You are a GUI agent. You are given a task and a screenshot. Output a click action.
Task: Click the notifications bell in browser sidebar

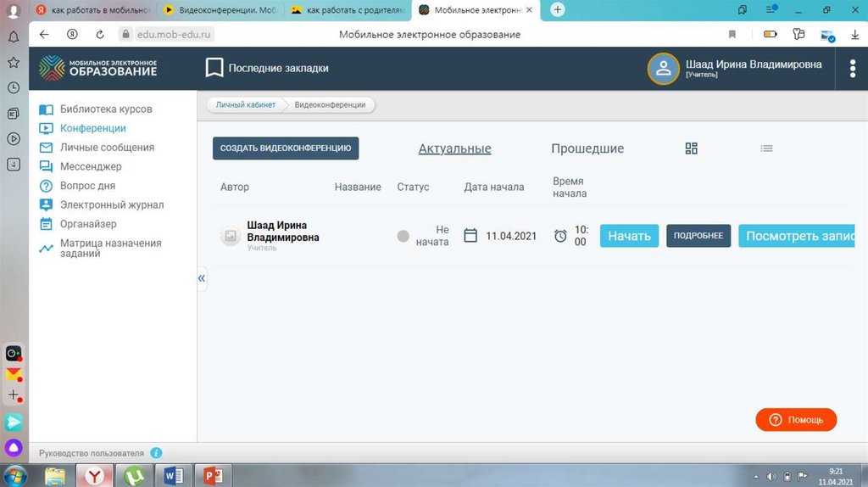pos(14,37)
